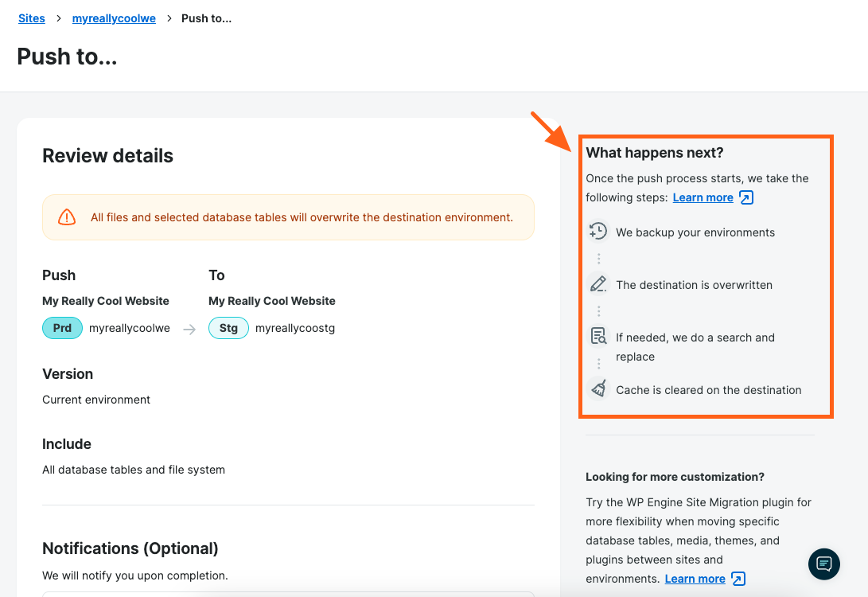
Task: Click the Push to... breadcrumb item
Action: point(206,18)
